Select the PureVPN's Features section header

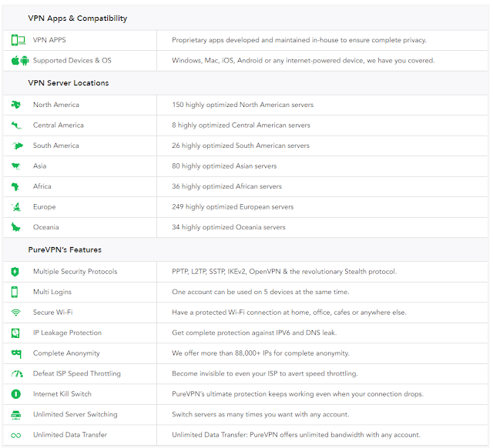[65, 249]
